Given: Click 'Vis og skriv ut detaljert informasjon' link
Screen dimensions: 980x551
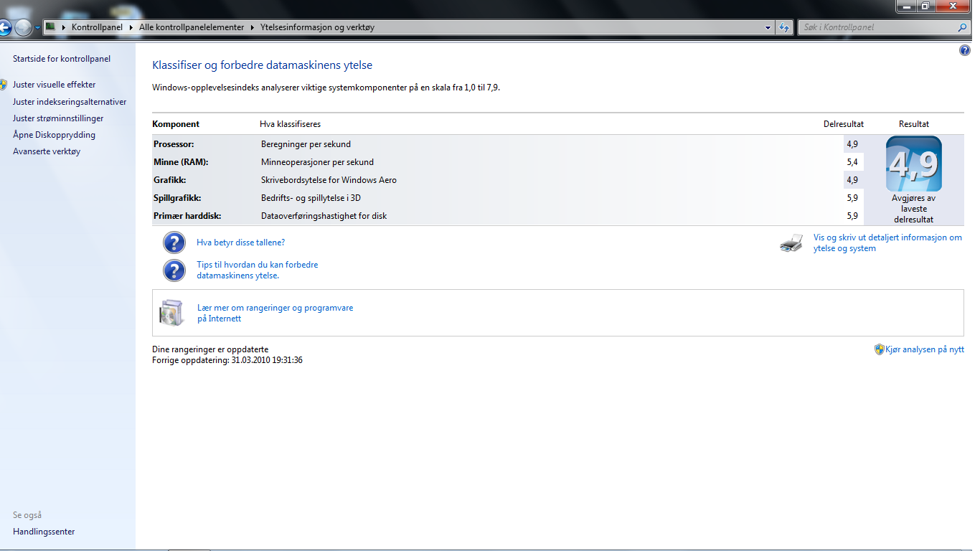Looking at the screenshot, I should [x=887, y=242].
